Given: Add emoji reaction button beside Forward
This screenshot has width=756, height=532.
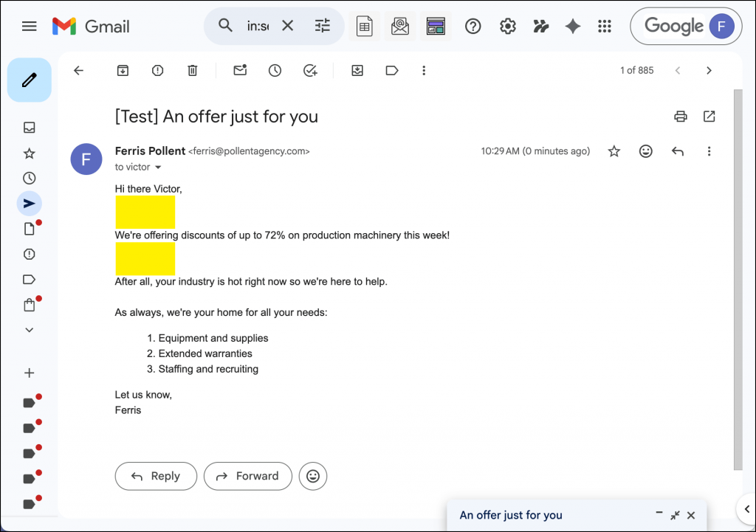Looking at the screenshot, I should coord(313,476).
